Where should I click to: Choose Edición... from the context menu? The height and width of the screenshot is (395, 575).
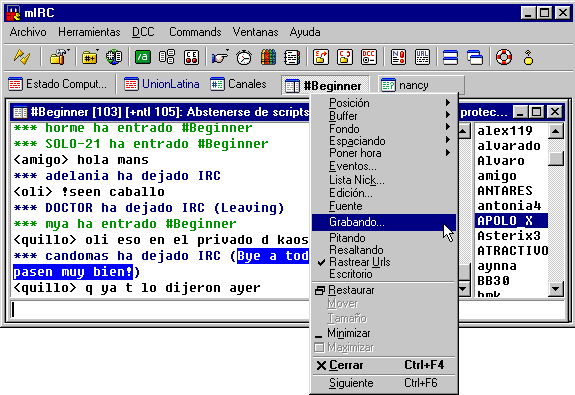(384, 193)
